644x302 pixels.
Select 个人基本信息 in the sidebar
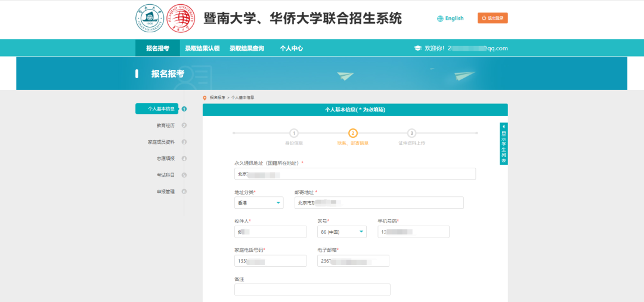tap(157, 109)
